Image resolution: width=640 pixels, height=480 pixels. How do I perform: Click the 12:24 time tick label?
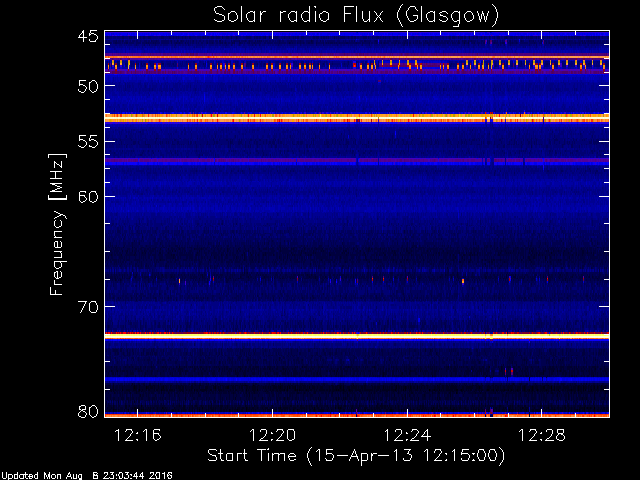click(407, 435)
